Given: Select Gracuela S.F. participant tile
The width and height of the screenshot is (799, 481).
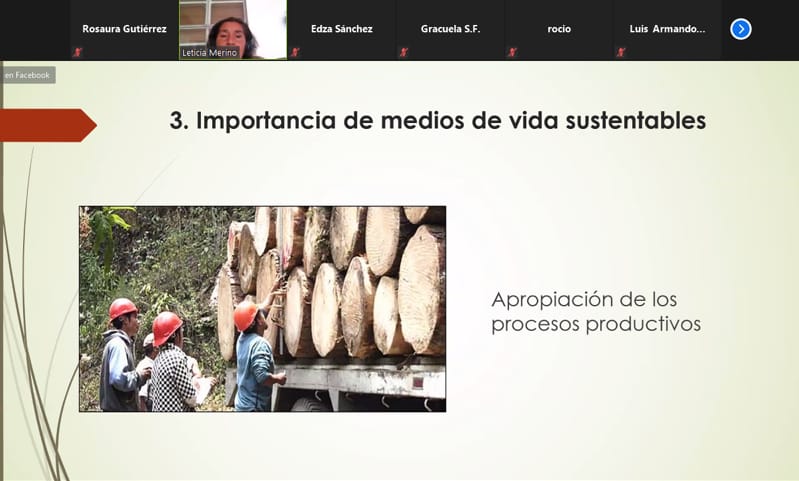Looking at the screenshot, I should click(450, 29).
